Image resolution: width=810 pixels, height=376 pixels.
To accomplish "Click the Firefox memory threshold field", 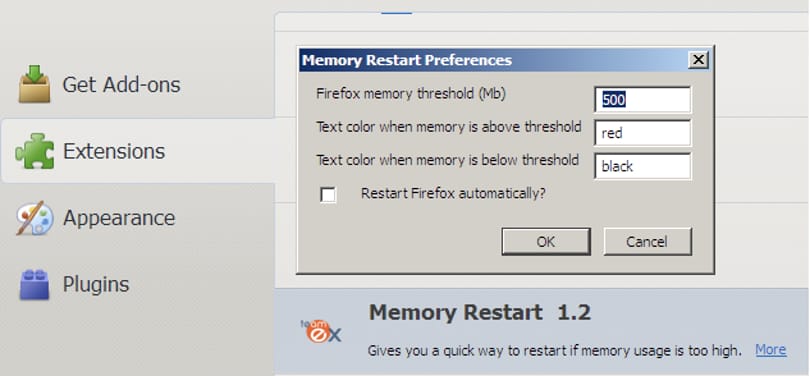I will pyautogui.click(x=642, y=100).
